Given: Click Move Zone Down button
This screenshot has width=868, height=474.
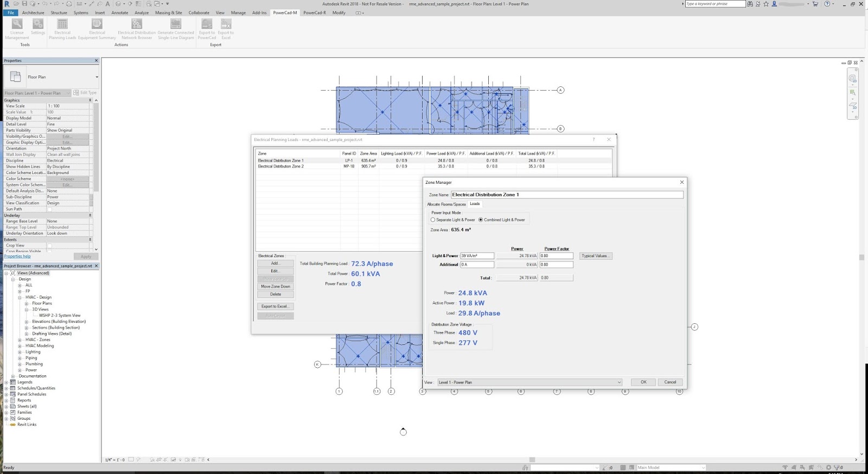Looking at the screenshot, I should point(276,286).
